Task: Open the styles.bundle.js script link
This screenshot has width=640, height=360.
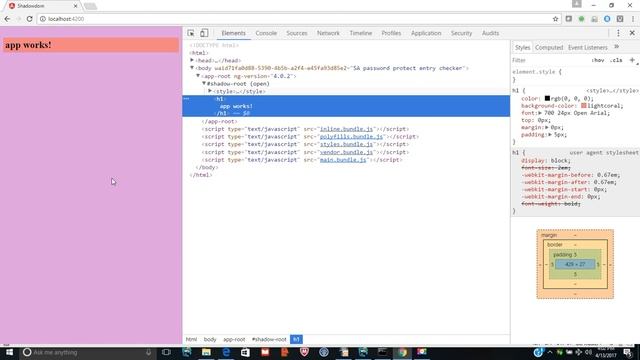Action: tap(346, 144)
